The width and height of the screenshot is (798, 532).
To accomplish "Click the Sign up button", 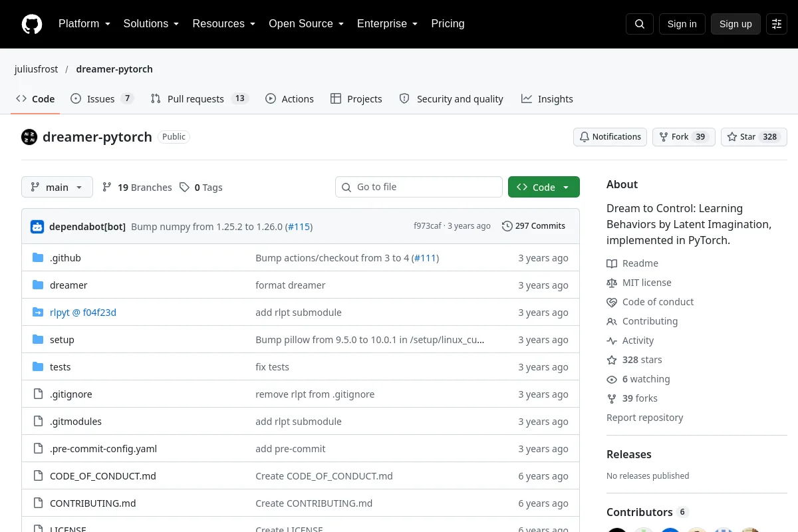I will coord(735,24).
